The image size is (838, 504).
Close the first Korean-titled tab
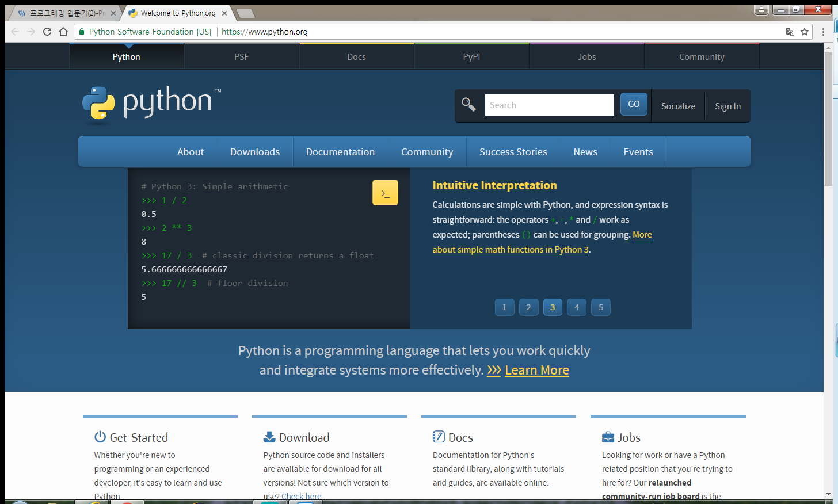(x=113, y=13)
